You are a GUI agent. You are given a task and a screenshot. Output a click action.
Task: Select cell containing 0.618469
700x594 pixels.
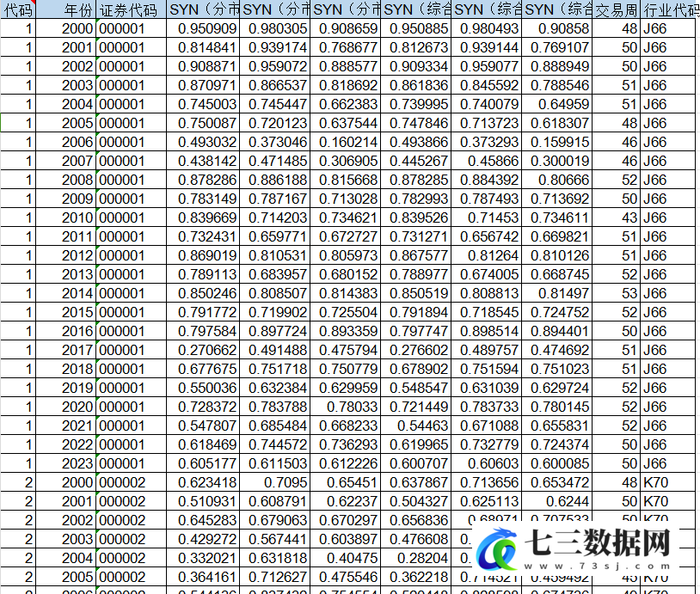pyautogui.click(x=203, y=444)
